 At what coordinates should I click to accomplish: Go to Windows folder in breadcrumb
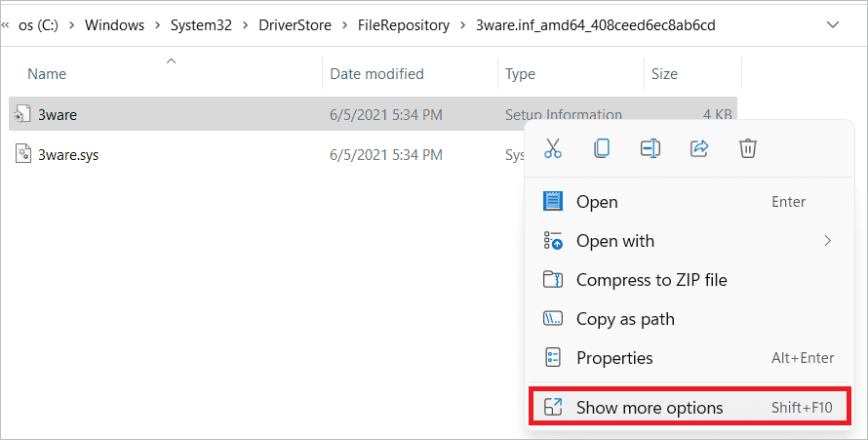(x=114, y=25)
